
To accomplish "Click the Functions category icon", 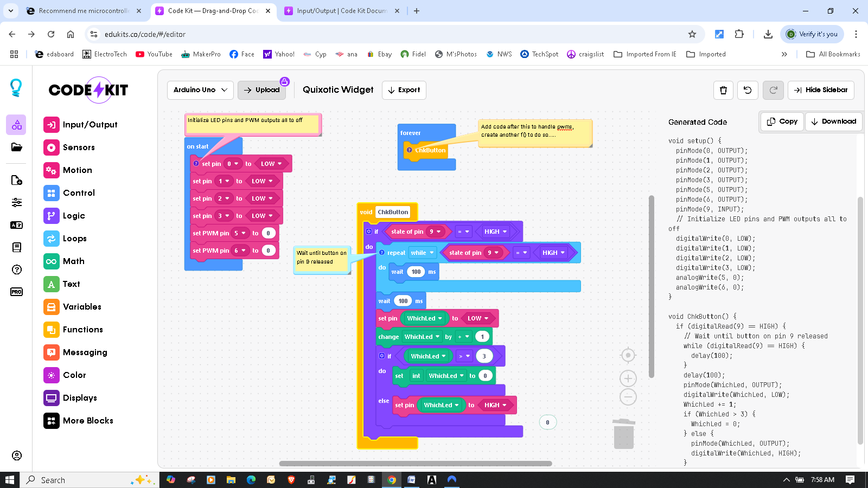I will 51,330.
